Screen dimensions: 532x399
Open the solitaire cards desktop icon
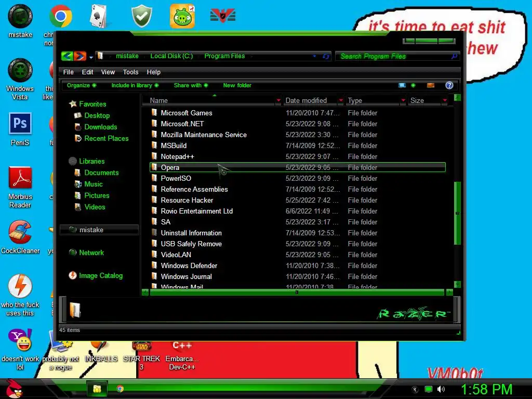[x=100, y=16]
